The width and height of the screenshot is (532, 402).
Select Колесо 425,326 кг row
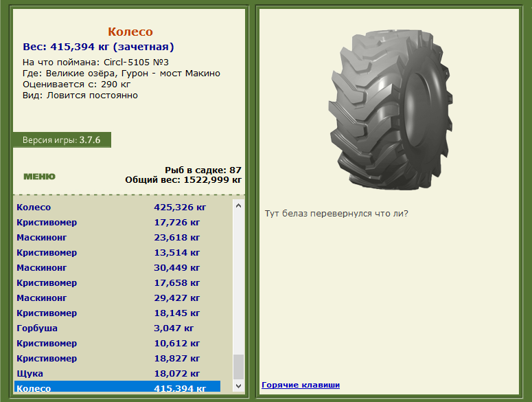point(117,207)
